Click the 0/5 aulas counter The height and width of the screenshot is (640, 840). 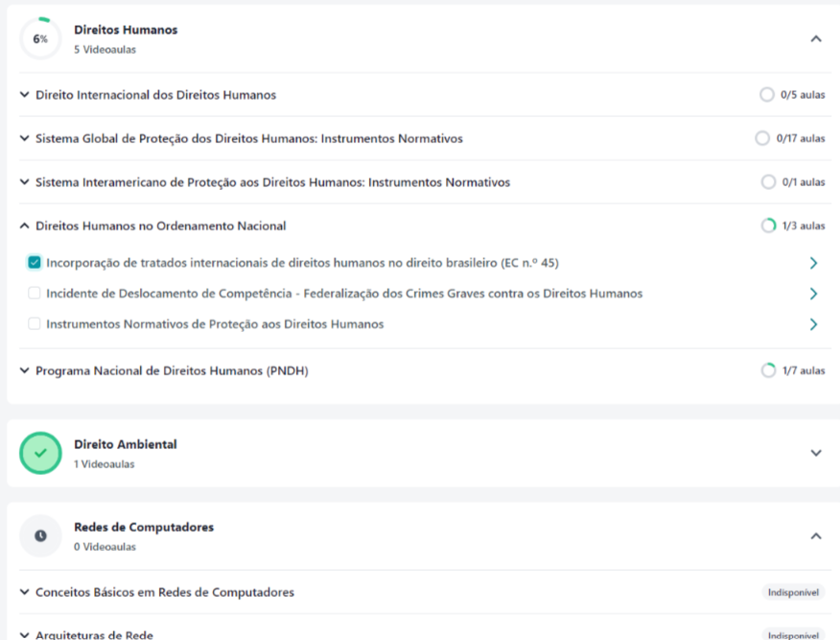pyautogui.click(x=803, y=95)
